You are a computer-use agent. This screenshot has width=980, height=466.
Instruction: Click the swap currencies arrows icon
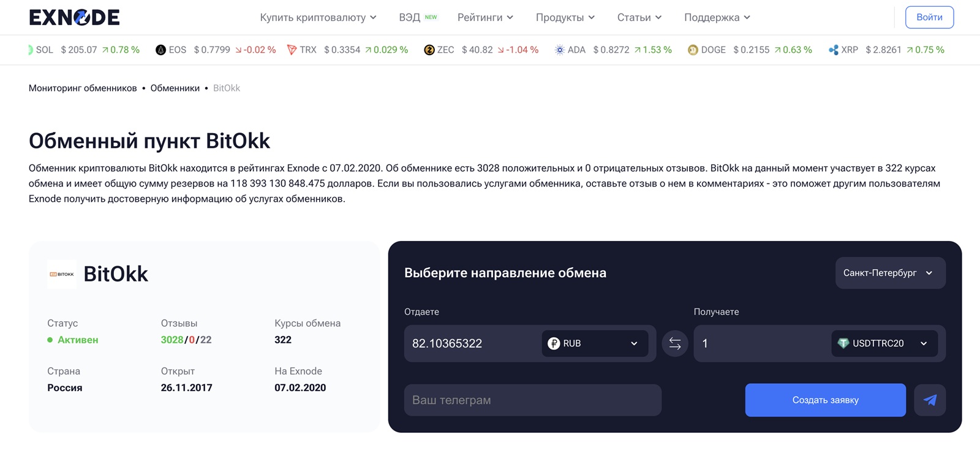pyautogui.click(x=674, y=343)
